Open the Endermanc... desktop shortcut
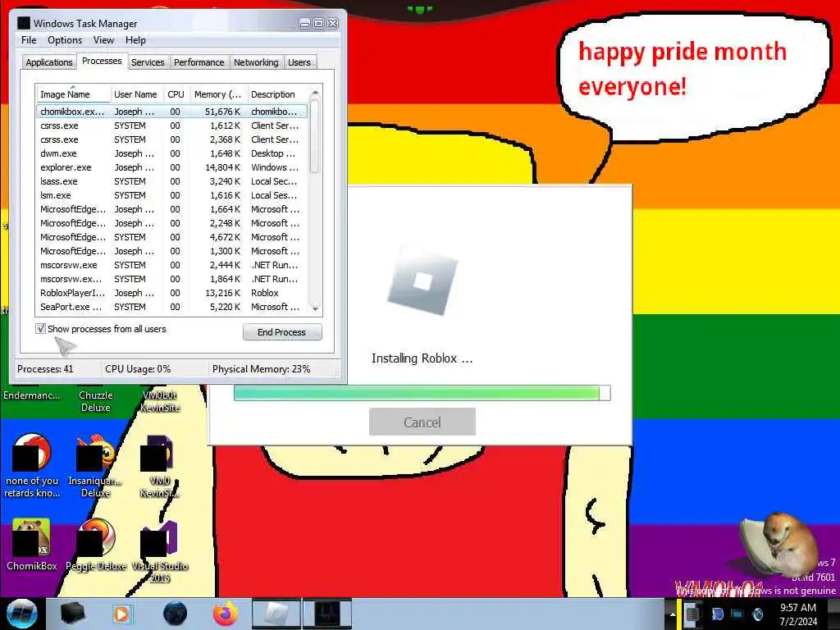 32,395
